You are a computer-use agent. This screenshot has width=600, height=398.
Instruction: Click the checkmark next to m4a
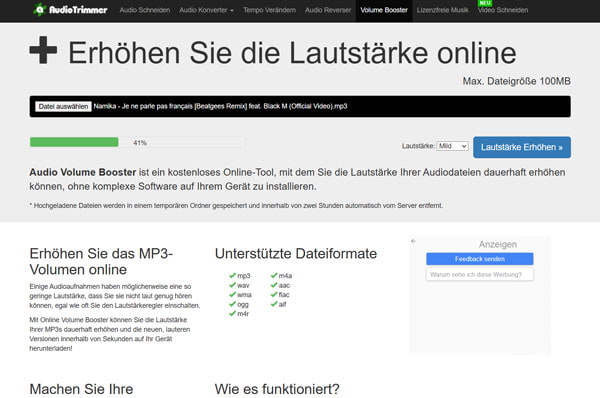click(274, 275)
